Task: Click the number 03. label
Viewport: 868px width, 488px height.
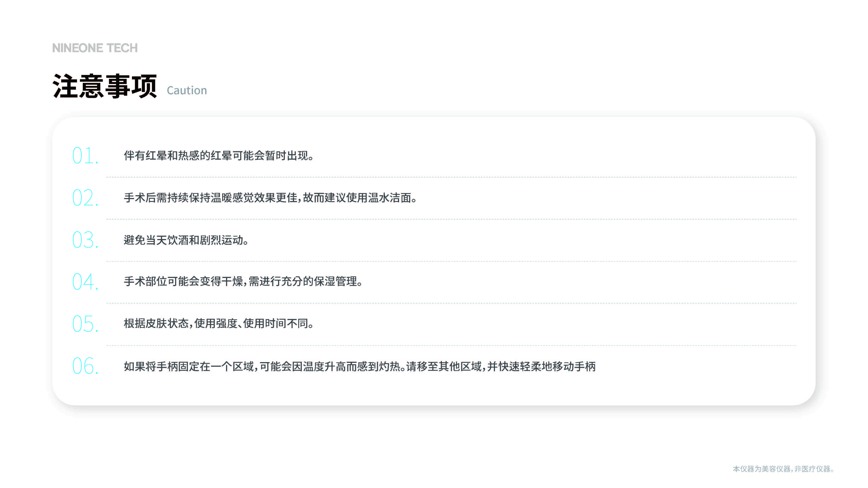Action: point(85,240)
